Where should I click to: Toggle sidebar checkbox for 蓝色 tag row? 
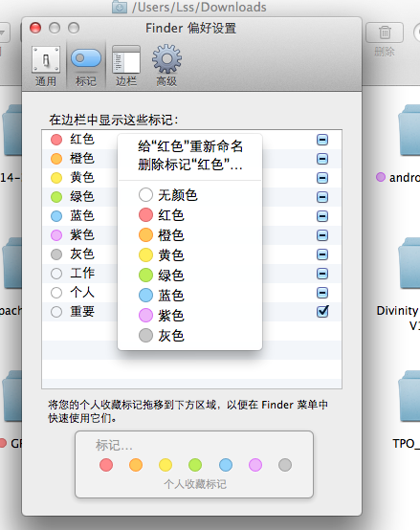[322, 216]
